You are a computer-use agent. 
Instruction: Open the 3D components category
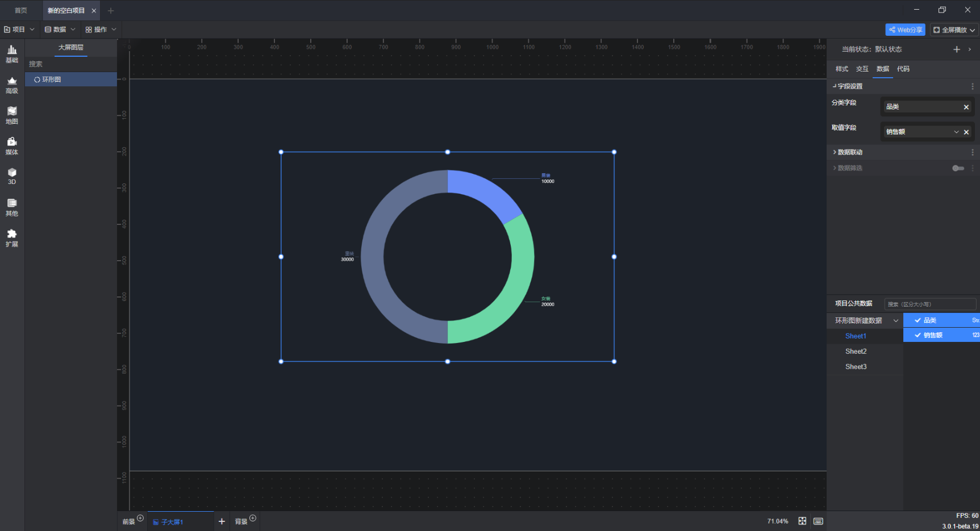[x=12, y=177]
